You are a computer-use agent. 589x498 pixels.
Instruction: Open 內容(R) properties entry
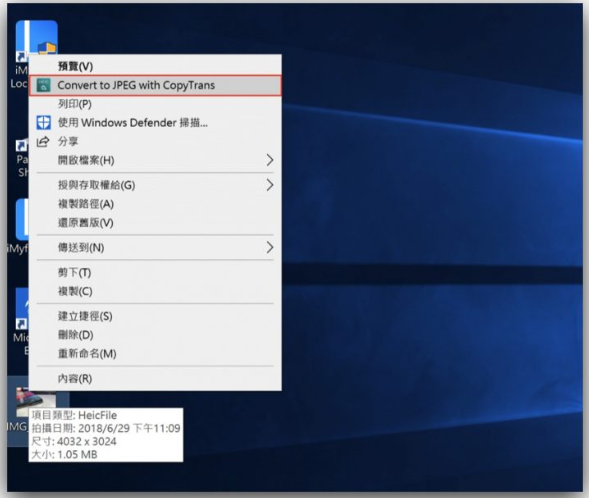coord(155,379)
